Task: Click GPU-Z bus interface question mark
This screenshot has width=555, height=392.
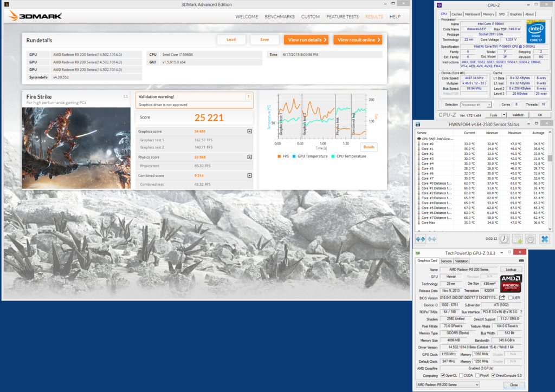Action: [521, 312]
